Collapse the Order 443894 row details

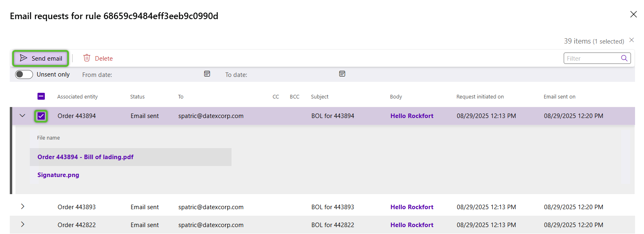(22, 116)
